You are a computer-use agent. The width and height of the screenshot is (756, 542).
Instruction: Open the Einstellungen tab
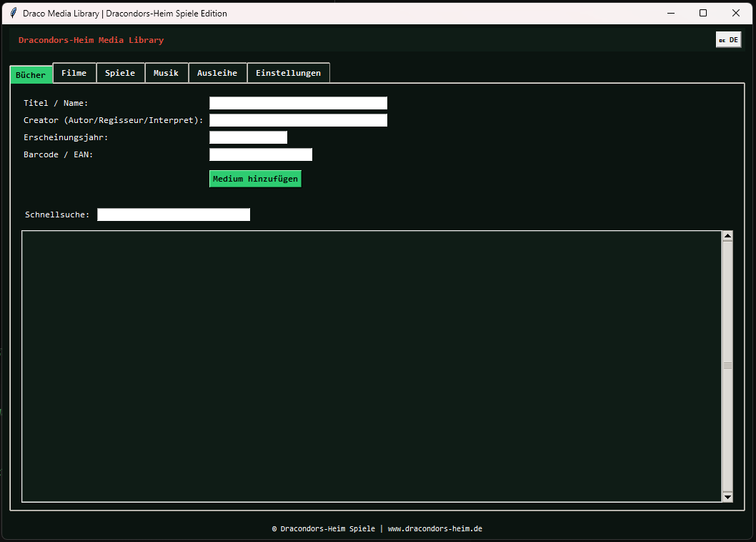pyautogui.click(x=288, y=73)
